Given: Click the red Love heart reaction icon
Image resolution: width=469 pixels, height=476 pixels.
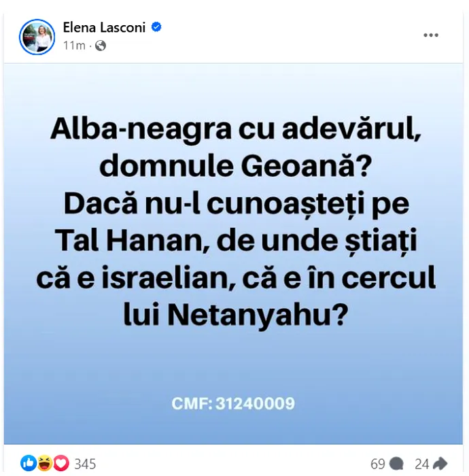Looking at the screenshot, I should pyautogui.click(x=60, y=464).
